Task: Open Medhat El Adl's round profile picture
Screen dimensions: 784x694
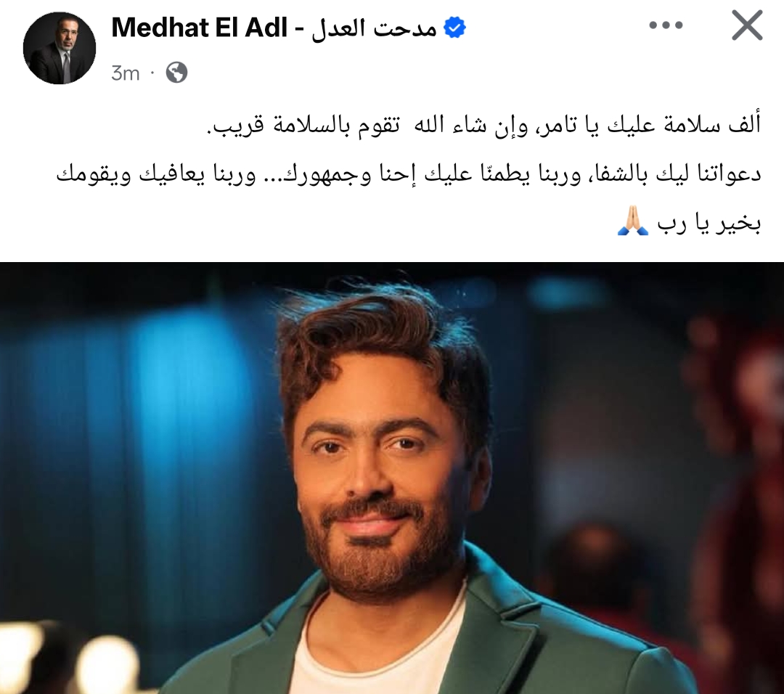Action: click(60, 48)
